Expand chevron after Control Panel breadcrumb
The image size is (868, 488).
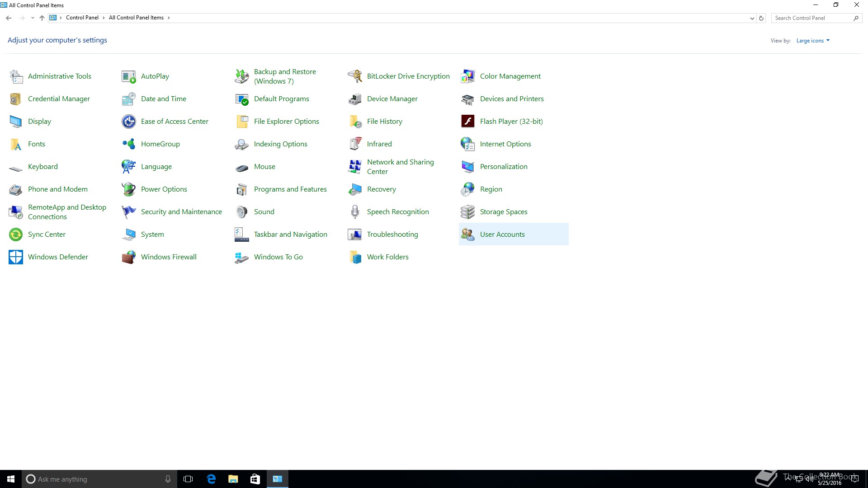click(104, 18)
